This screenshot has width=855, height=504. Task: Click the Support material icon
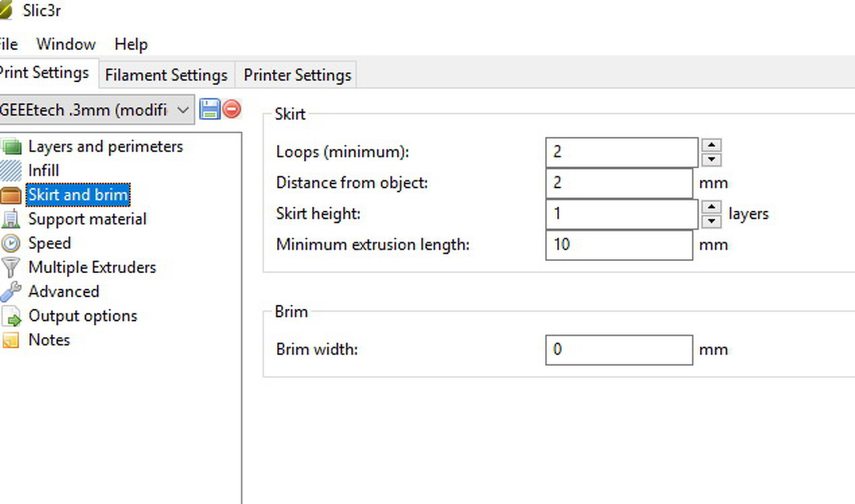coord(11,219)
